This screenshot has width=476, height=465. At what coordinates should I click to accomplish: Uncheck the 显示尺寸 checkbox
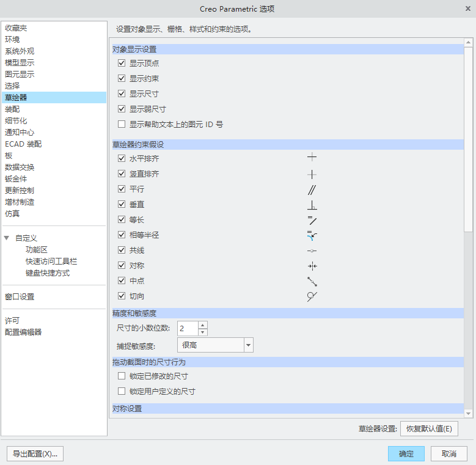pyautogui.click(x=122, y=93)
